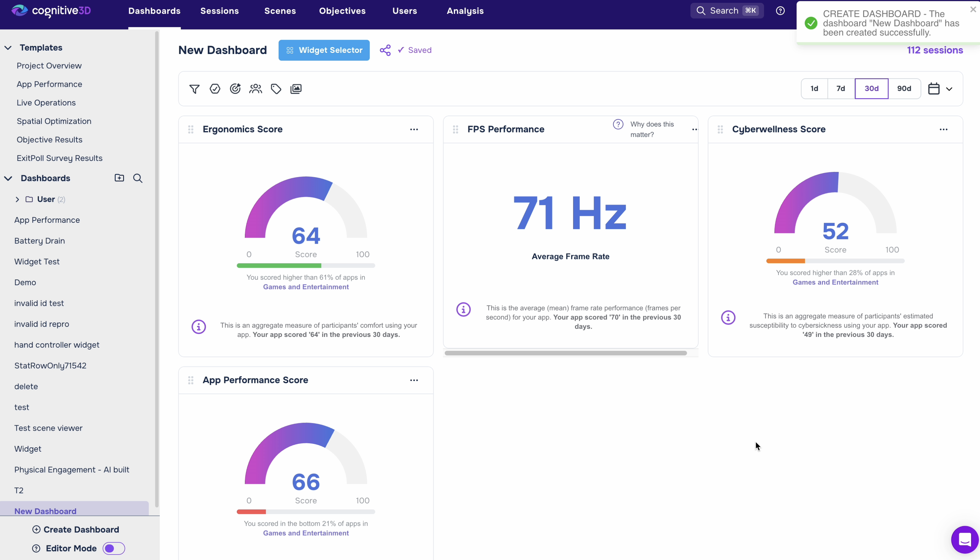
Task: Click the tag filter icon
Action: tap(276, 89)
